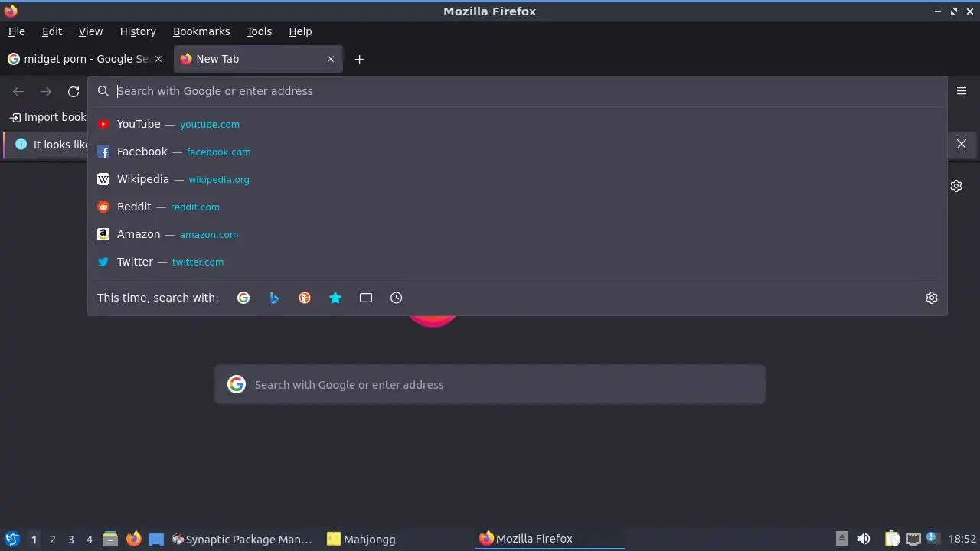Click the new tab page search box
Image resolution: width=980 pixels, height=551 pixels.
[490, 384]
